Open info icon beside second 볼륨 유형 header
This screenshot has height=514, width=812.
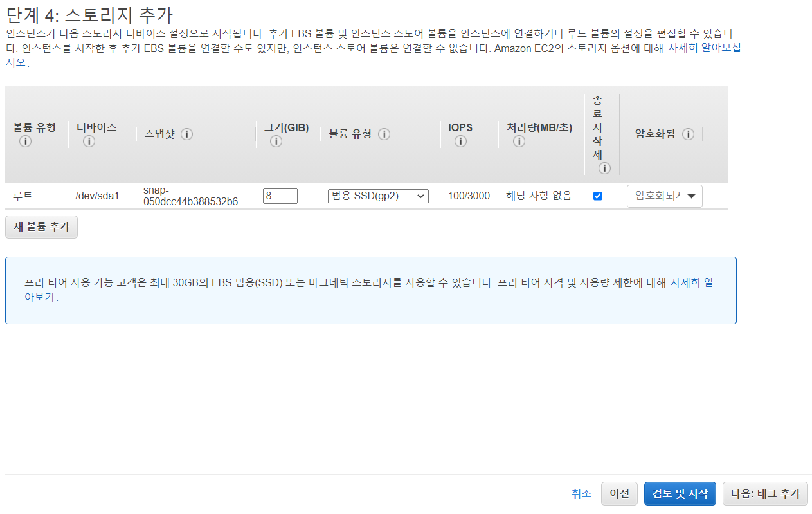coord(384,134)
